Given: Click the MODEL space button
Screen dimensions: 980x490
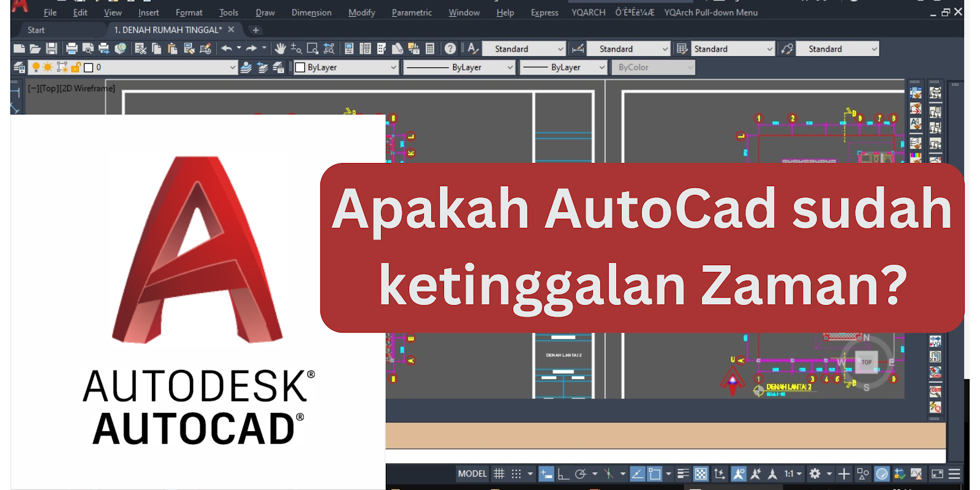Looking at the screenshot, I should click(x=472, y=473).
